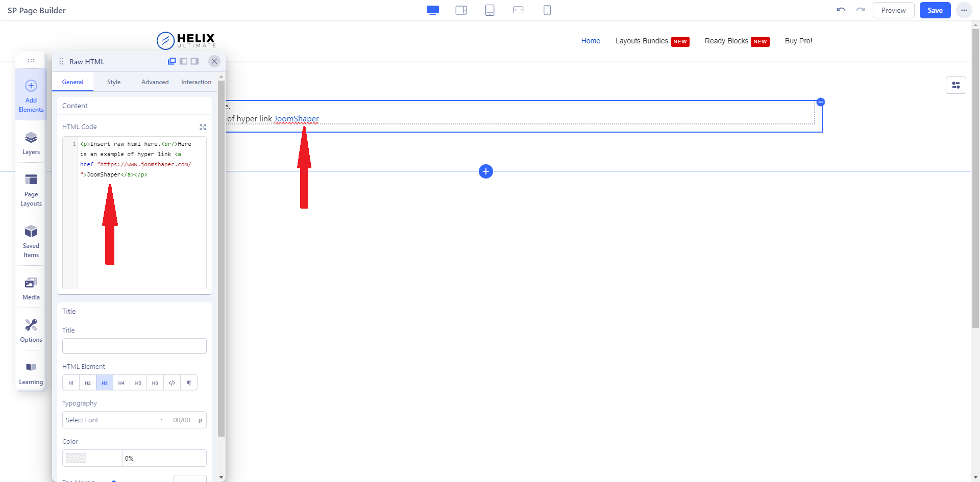The width and height of the screenshot is (980, 482).
Task: Switch to tablet portrait device view
Action: (490, 10)
